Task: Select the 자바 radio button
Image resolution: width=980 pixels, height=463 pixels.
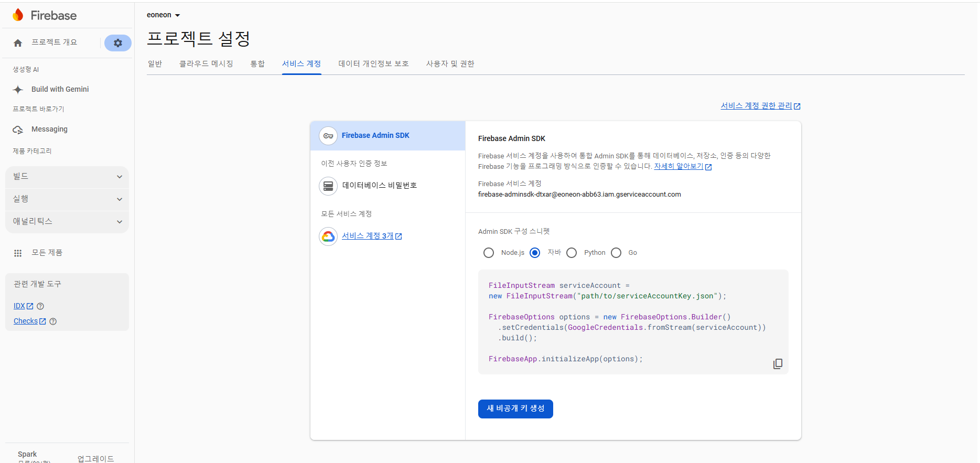Action: (x=535, y=253)
